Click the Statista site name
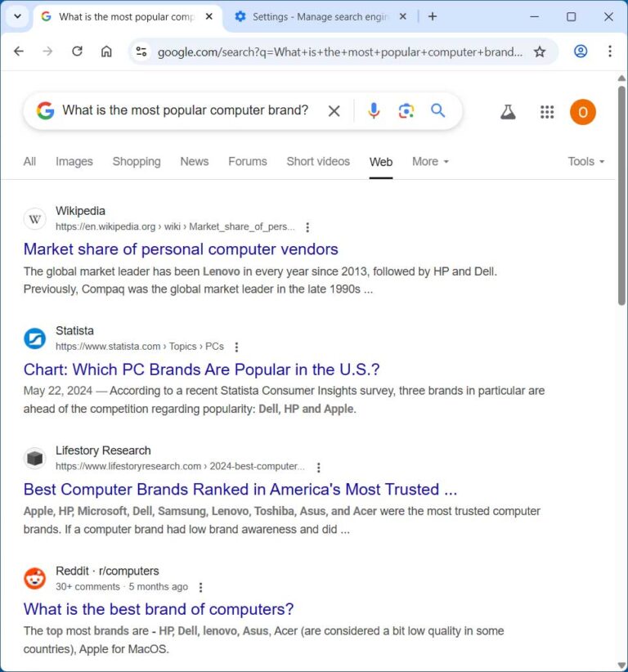The width and height of the screenshot is (628, 672). [74, 331]
